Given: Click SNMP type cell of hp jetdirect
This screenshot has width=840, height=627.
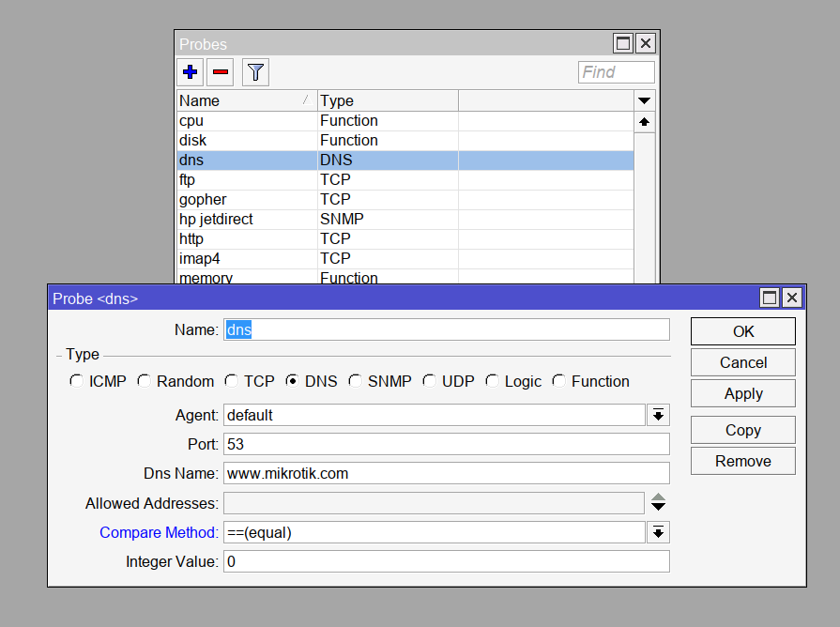Looking at the screenshot, I should 388,220.
